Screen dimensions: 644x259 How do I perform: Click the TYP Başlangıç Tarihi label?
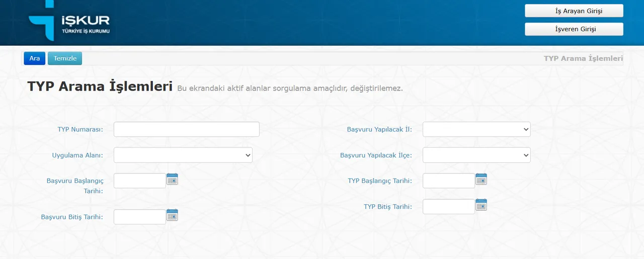380,181
